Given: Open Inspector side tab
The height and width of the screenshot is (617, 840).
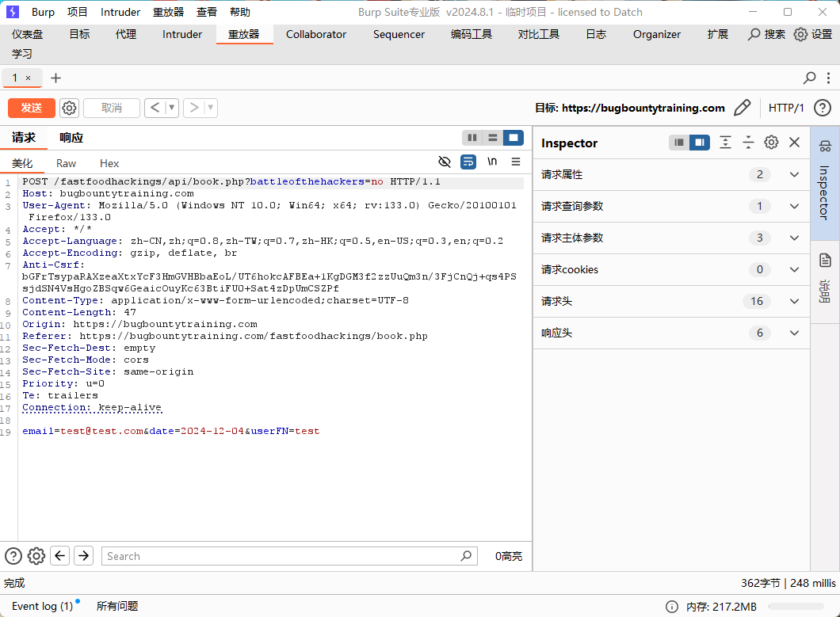Looking at the screenshot, I should pos(825,183).
